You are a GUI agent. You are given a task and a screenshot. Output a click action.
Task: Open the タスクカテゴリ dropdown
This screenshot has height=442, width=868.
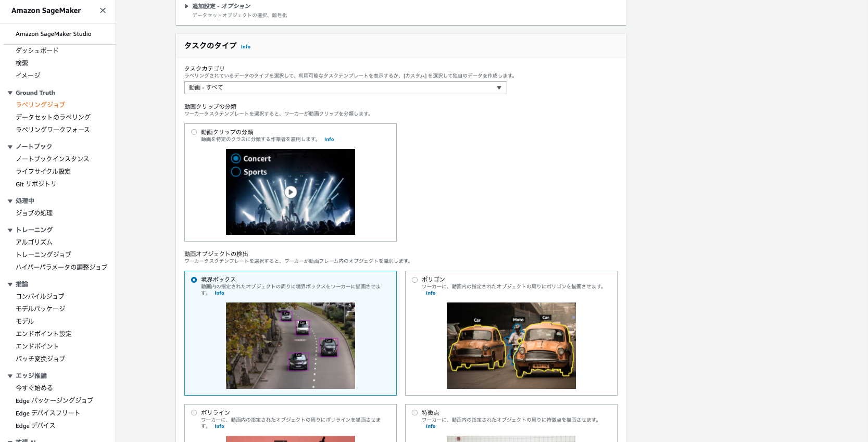(346, 87)
